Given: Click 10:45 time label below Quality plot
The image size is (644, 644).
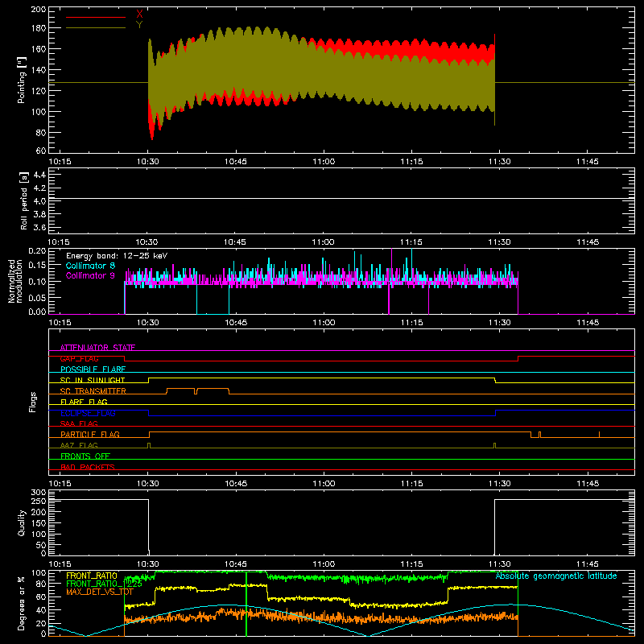Looking at the screenshot, I should click(236, 564).
